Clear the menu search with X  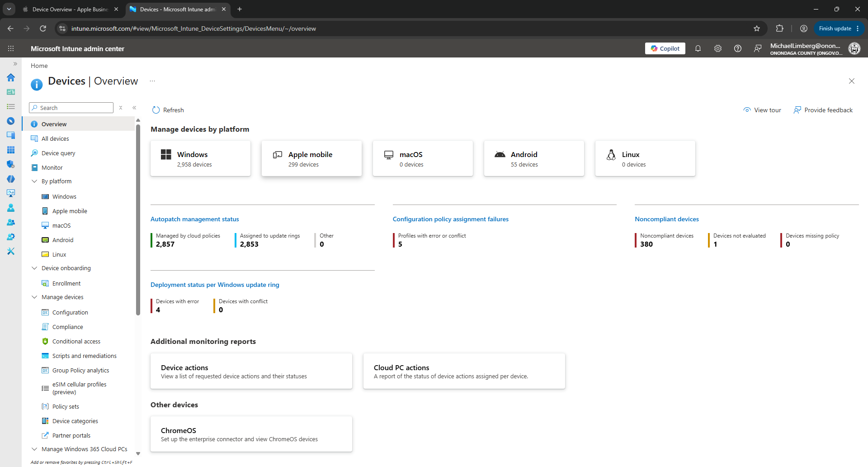coord(121,108)
